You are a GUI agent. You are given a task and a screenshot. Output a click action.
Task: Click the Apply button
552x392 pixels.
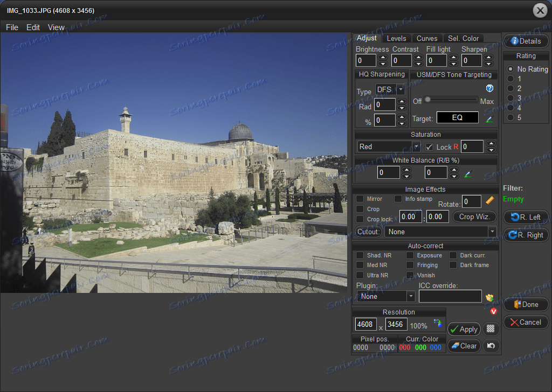[464, 329]
